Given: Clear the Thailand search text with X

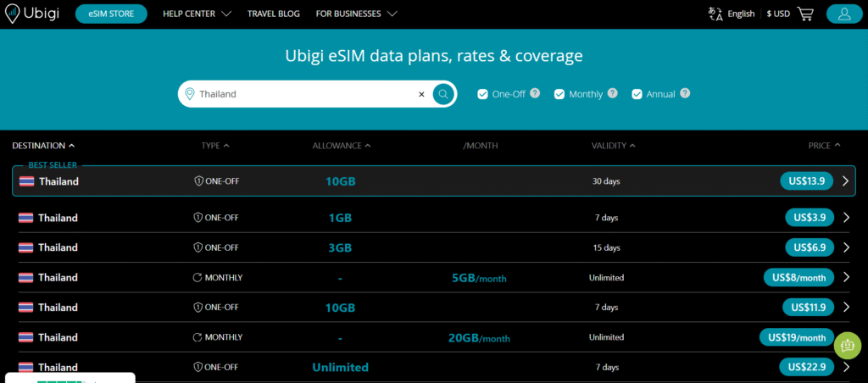Looking at the screenshot, I should (421, 94).
